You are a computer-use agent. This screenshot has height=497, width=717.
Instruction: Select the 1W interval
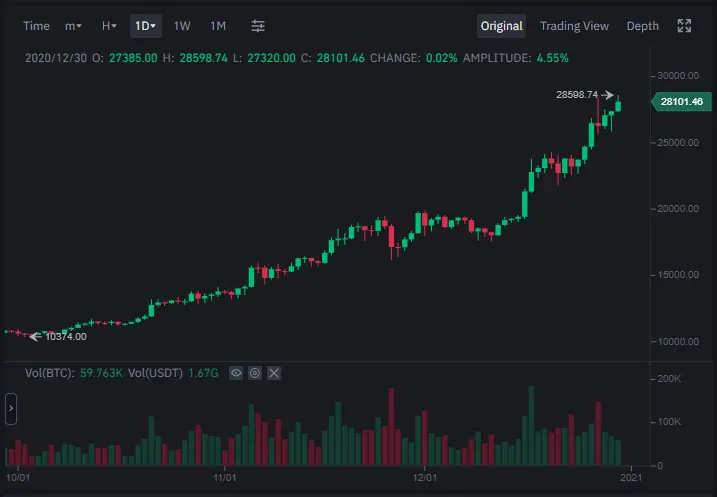[182, 26]
